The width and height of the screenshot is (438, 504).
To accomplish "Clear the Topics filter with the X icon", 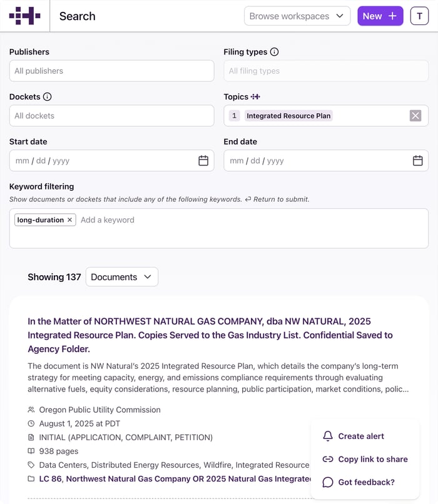I will tap(415, 116).
